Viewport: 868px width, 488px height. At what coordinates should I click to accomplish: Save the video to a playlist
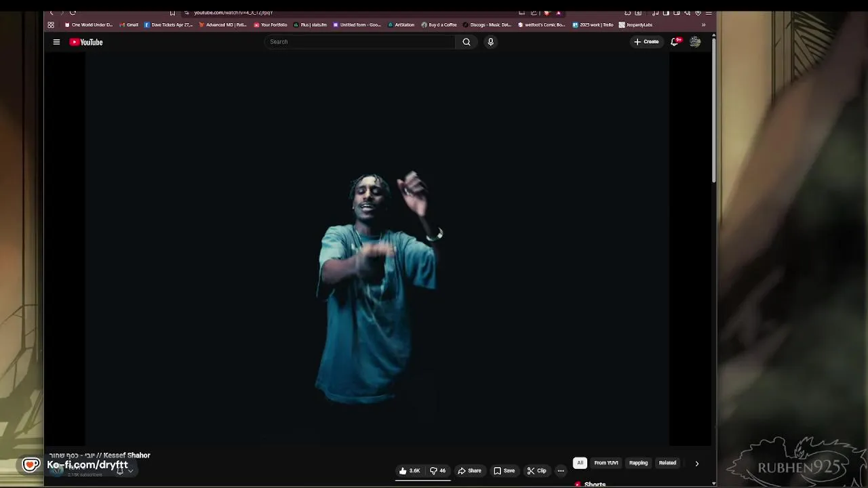504,470
